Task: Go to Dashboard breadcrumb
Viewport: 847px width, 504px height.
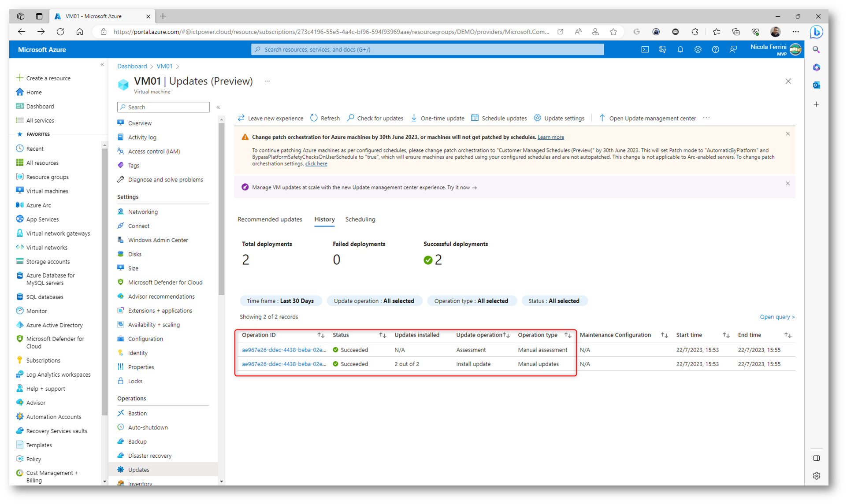Action: pos(132,66)
